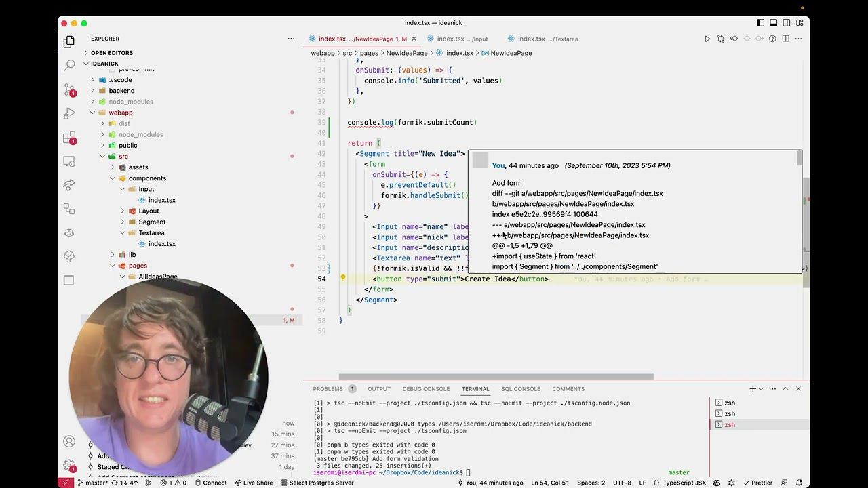
Task: Open Prettier formatter status item
Action: coord(757,483)
